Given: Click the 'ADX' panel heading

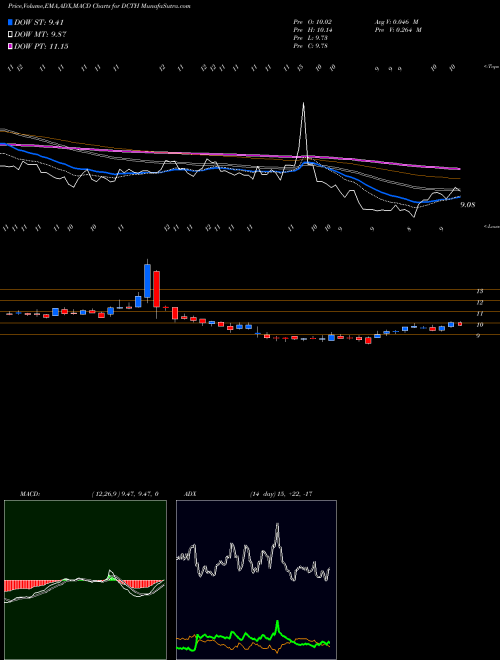Looking at the screenshot, I should 190,494.
